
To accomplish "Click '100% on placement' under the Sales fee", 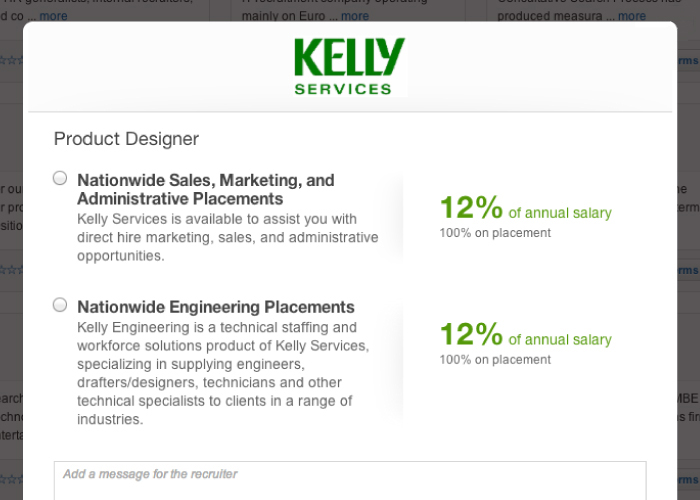I will click(495, 233).
